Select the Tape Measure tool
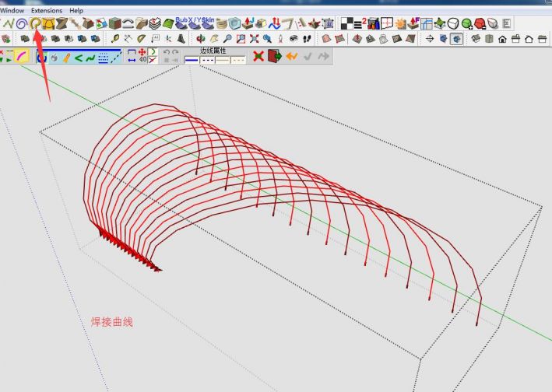The width and height of the screenshot is (552, 392). (114, 38)
